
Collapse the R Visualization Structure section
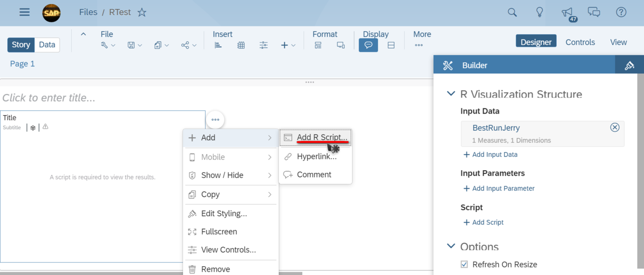pyautogui.click(x=450, y=94)
